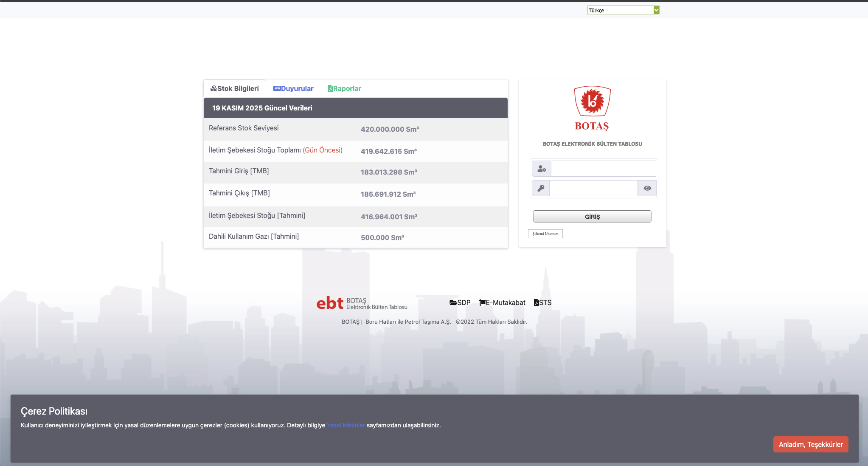Accept cookies with Anladım, Teşekkürler

(810, 444)
